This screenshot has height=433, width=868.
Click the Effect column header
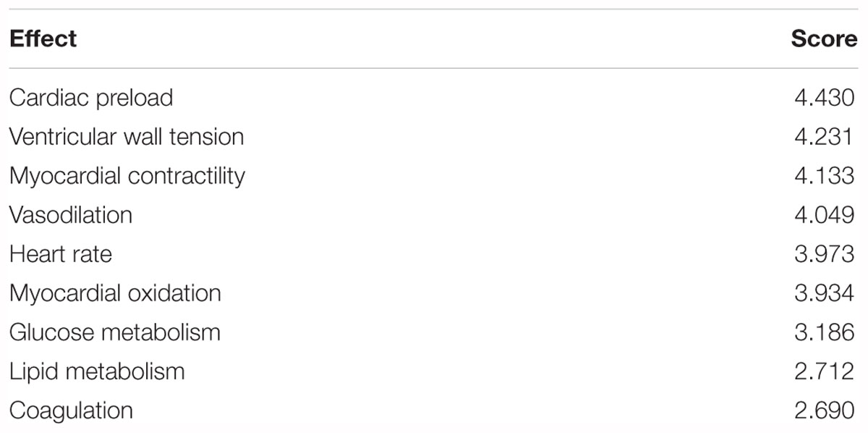[x=43, y=38]
